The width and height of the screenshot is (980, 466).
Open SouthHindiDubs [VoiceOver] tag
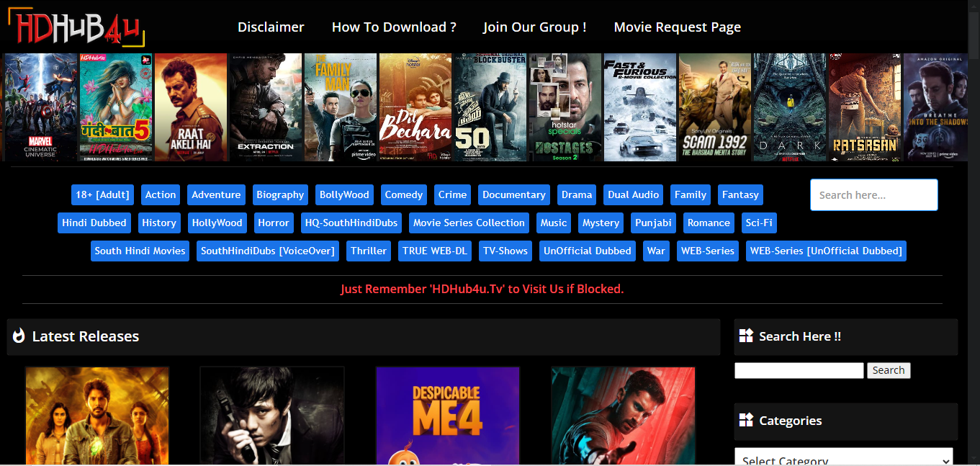click(268, 251)
